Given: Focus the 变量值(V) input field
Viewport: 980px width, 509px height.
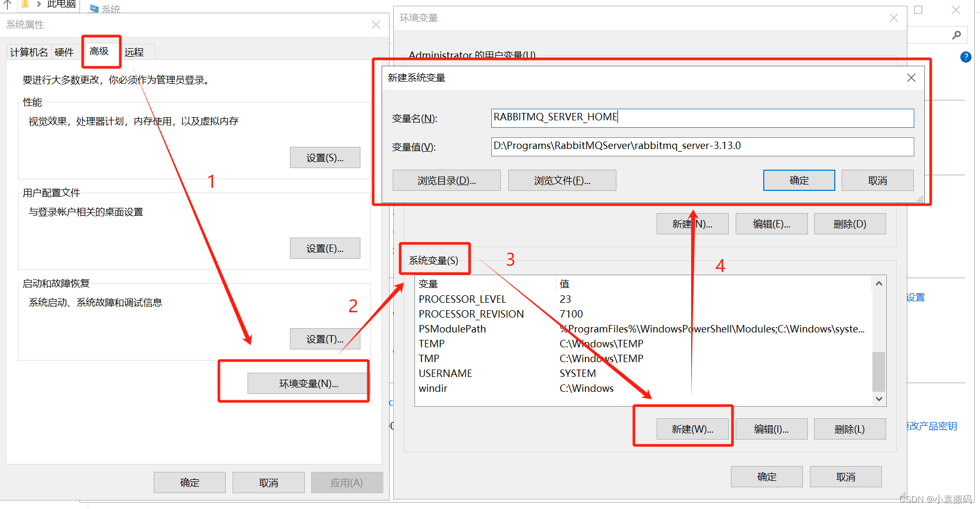Looking at the screenshot, I should point(702,146).
